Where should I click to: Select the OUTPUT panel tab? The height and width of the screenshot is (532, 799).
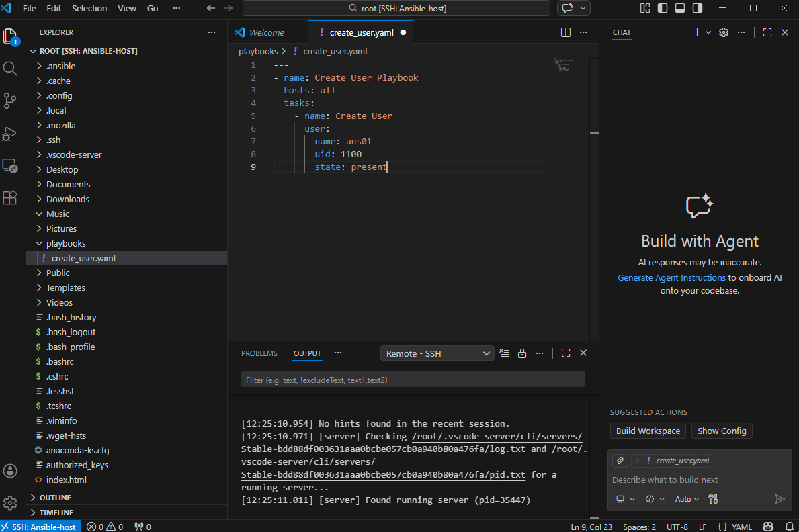pos(306,353)
